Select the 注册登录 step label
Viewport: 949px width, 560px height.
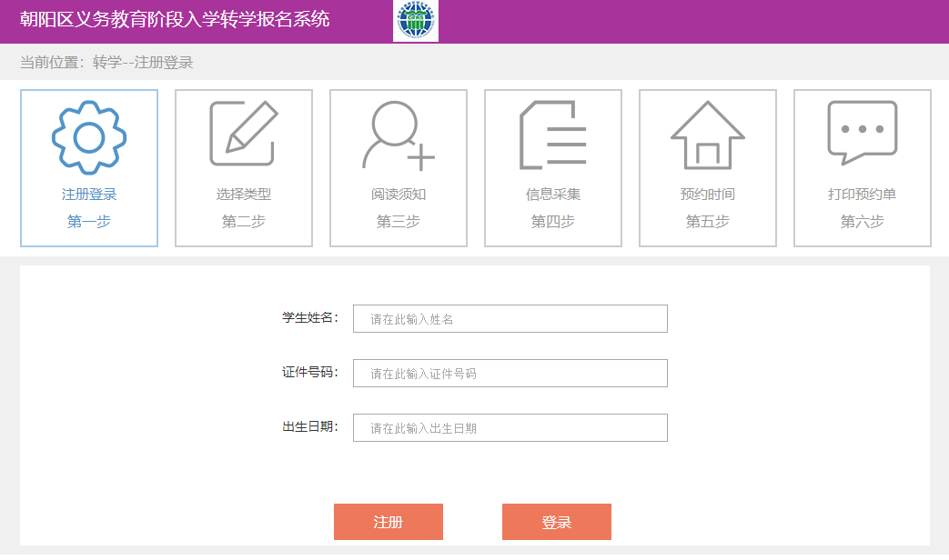89,195
